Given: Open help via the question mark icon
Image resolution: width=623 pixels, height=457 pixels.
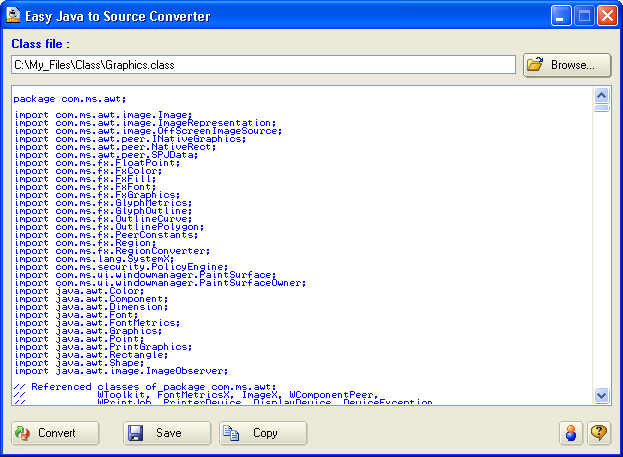Looking at the screenshot, I should click(x=599, y=433).
